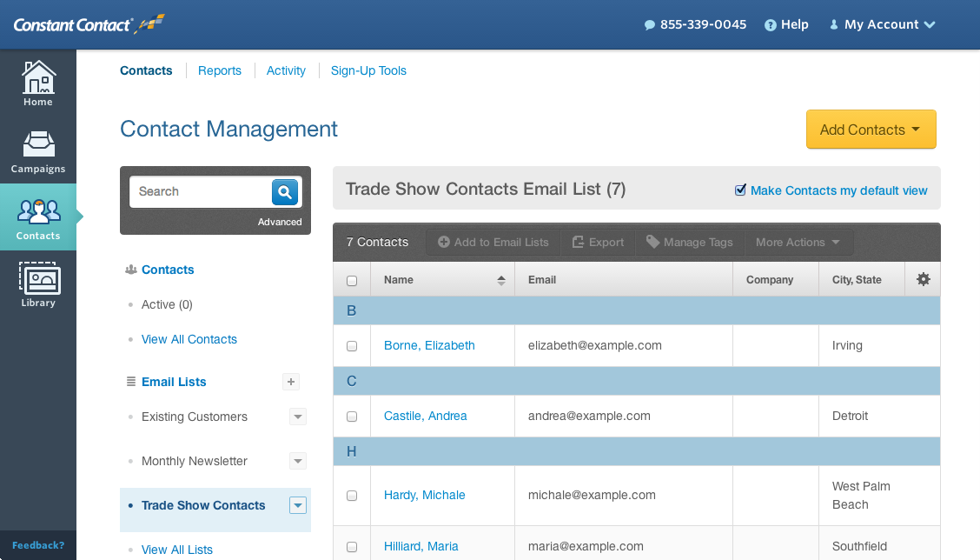Click elizabeth@example.com email cell

click(x=595, y=345)
